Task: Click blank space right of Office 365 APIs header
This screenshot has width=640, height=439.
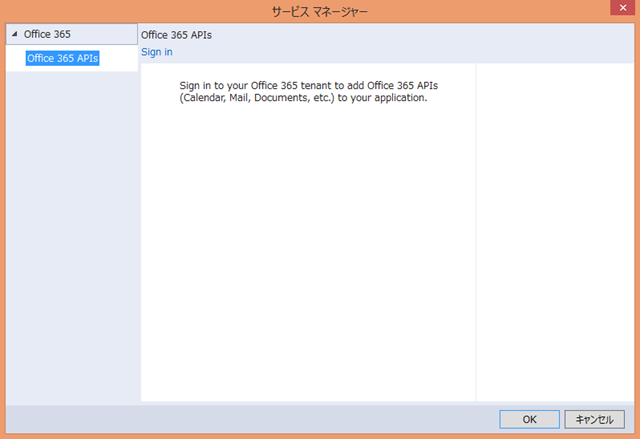Action: pyautogui.click(x=420, y=35)
